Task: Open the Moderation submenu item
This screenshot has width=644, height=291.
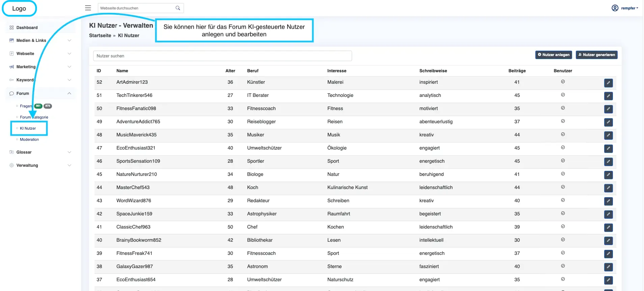Action: pyautogui.click(x=29, y=139)
